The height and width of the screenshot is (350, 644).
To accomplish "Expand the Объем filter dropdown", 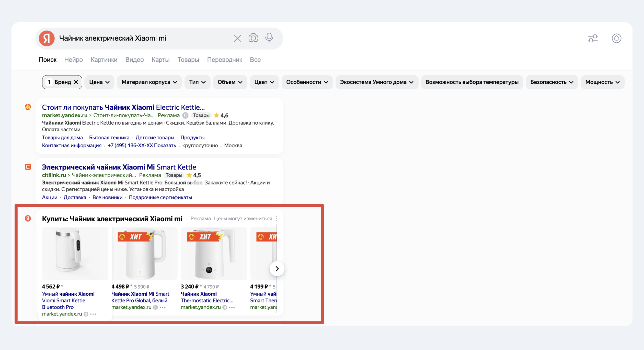I will point(230,82).
